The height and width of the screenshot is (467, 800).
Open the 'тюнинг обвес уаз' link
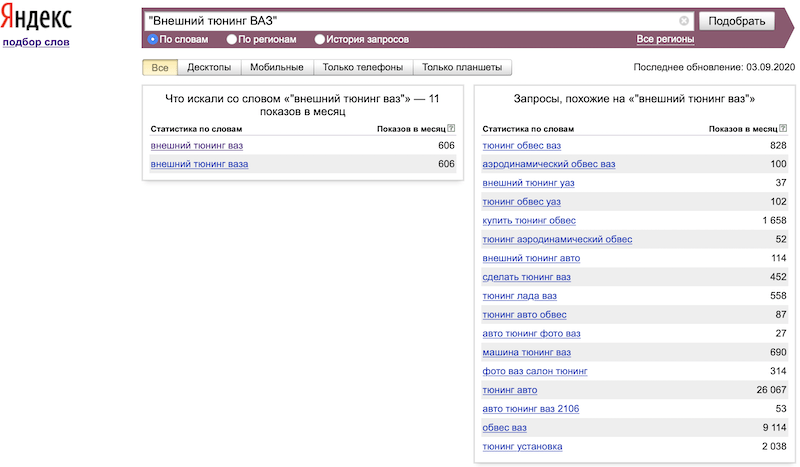(x=522, y=202)
